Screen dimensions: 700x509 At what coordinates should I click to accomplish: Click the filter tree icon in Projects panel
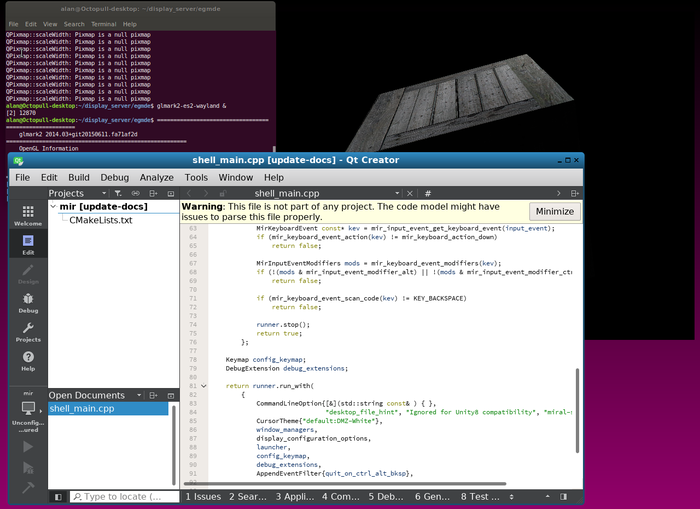118,193
